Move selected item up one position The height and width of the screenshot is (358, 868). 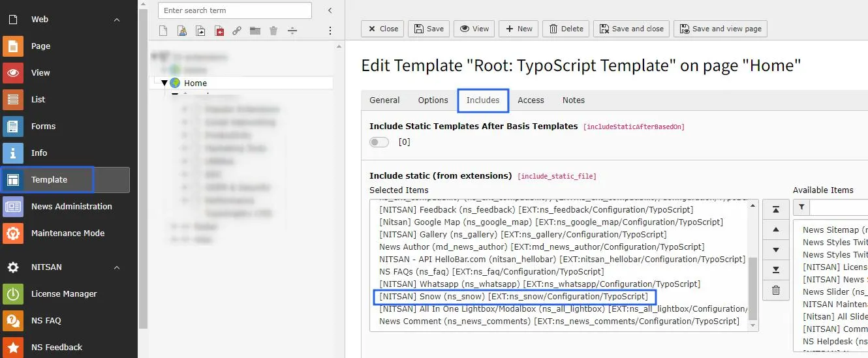pos(775,230)
